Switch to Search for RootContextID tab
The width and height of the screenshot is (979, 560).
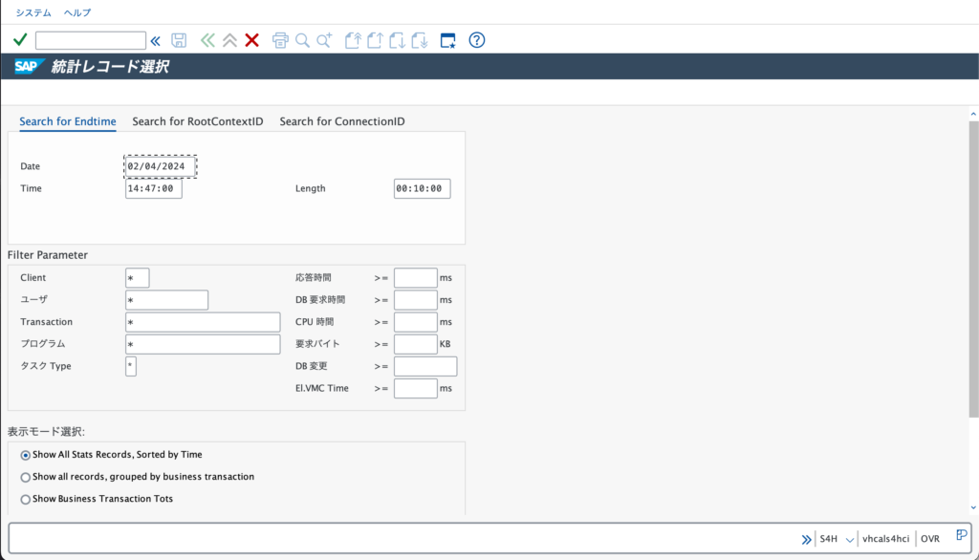(x=197, y=121)
